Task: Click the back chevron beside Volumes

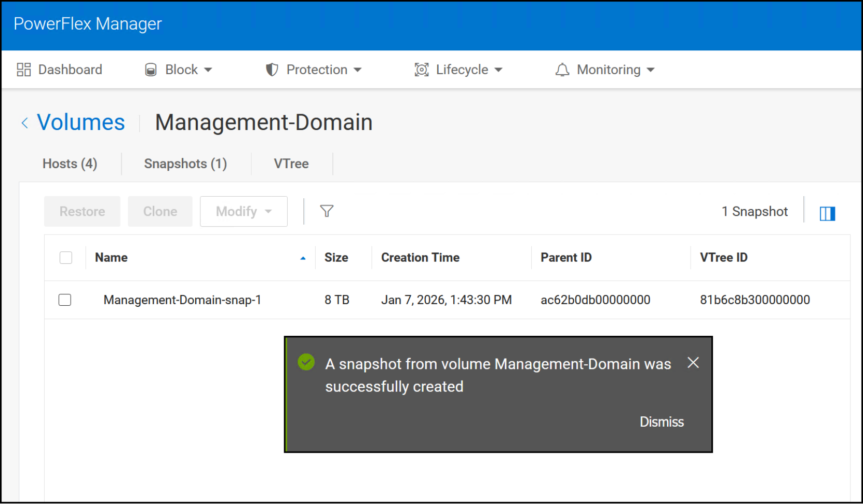Action: pos(24,123)
